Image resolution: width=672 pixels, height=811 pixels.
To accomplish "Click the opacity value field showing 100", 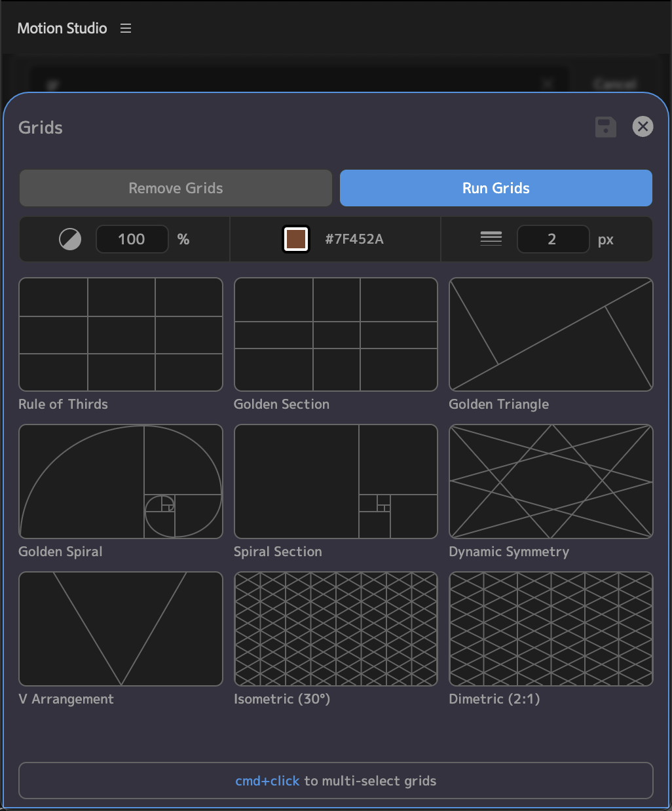I will [132, 239].
